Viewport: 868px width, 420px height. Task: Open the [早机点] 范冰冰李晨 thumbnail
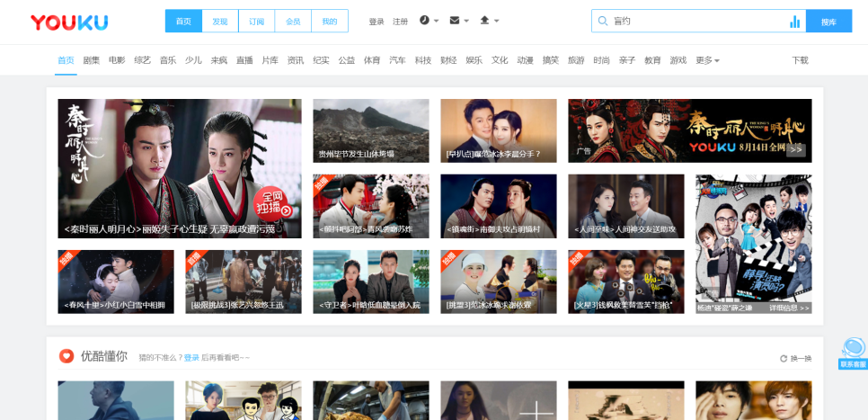(x=499, y=130)
